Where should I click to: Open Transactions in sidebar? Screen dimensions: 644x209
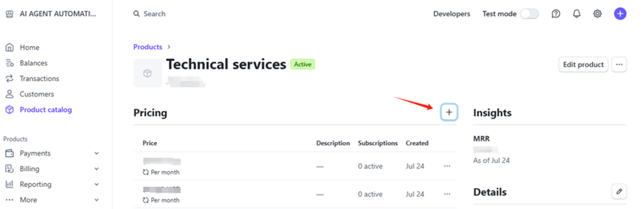39,79
